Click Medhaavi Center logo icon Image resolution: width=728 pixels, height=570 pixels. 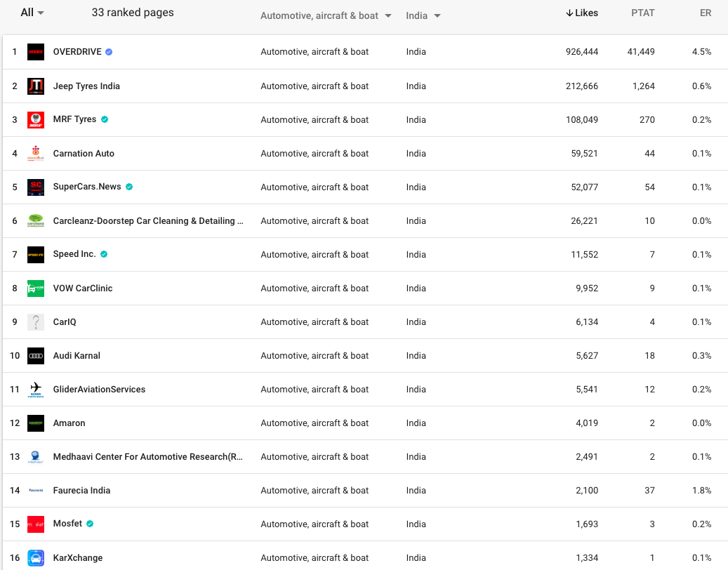click(36, 457)
